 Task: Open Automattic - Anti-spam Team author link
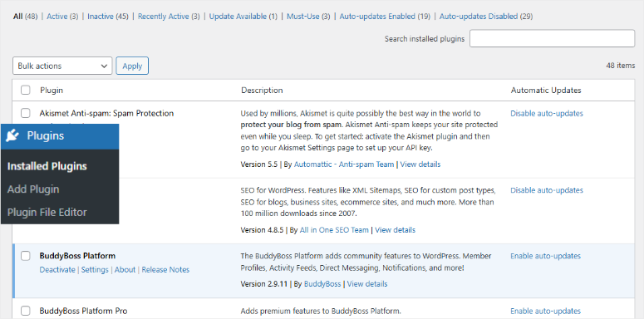[x=344, y=164]
